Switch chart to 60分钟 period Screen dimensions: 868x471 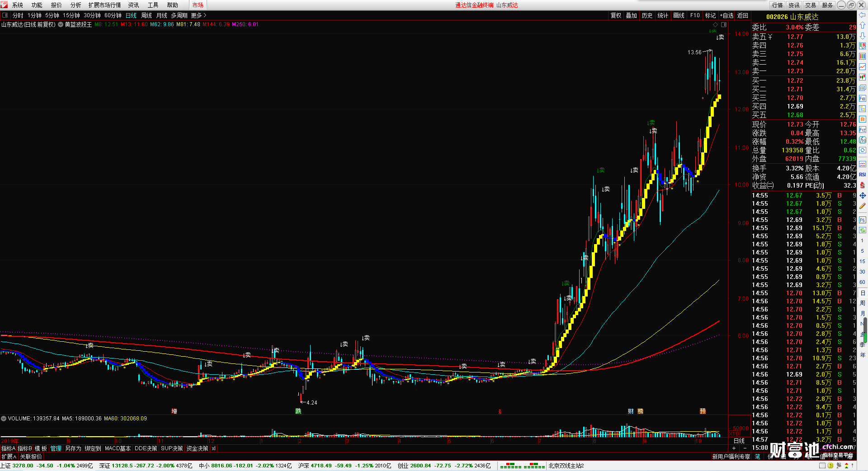(113, 15)
